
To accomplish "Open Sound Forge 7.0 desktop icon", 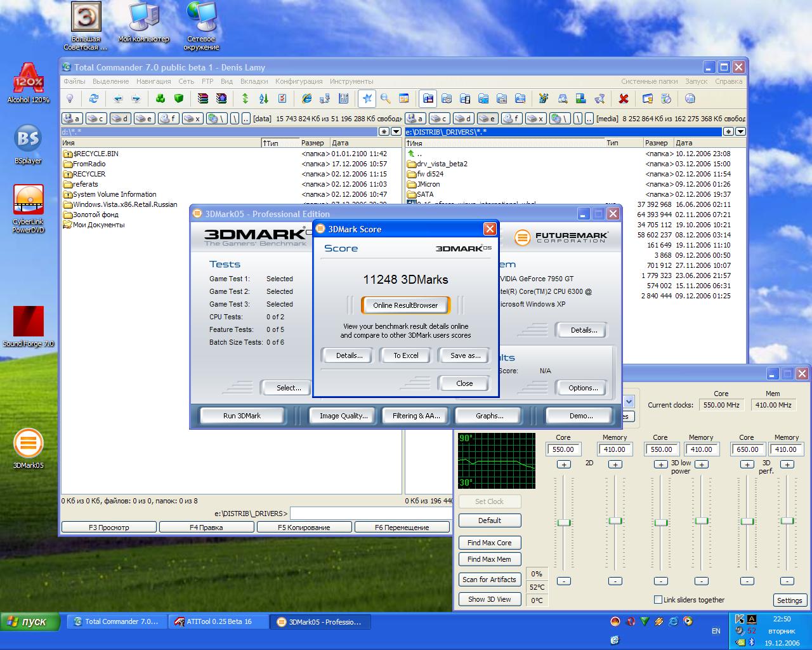I will 29,327.
